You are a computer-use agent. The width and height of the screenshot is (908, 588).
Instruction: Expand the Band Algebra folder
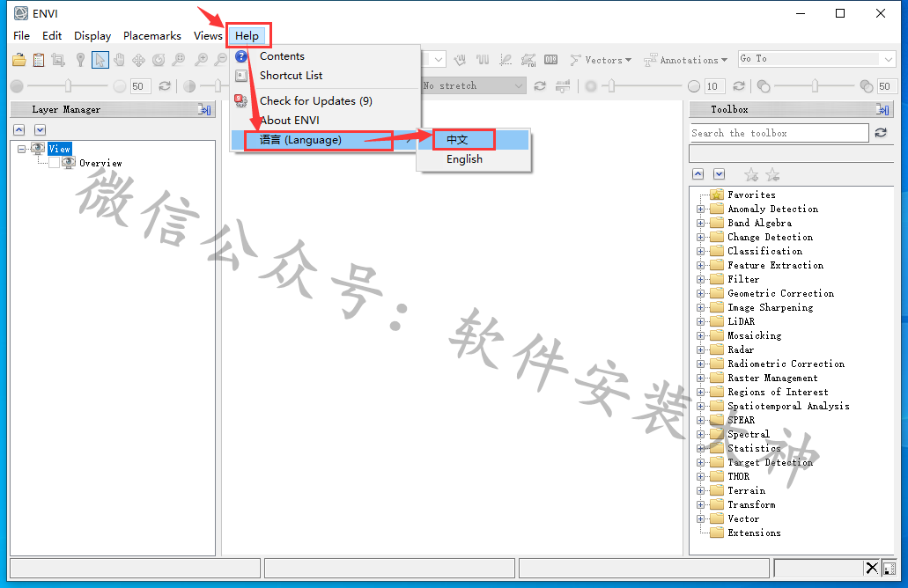coord(701,224)
